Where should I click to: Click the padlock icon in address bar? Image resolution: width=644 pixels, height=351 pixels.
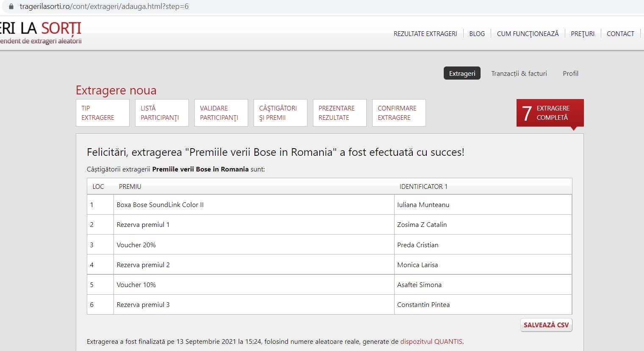tap(11, 6)
